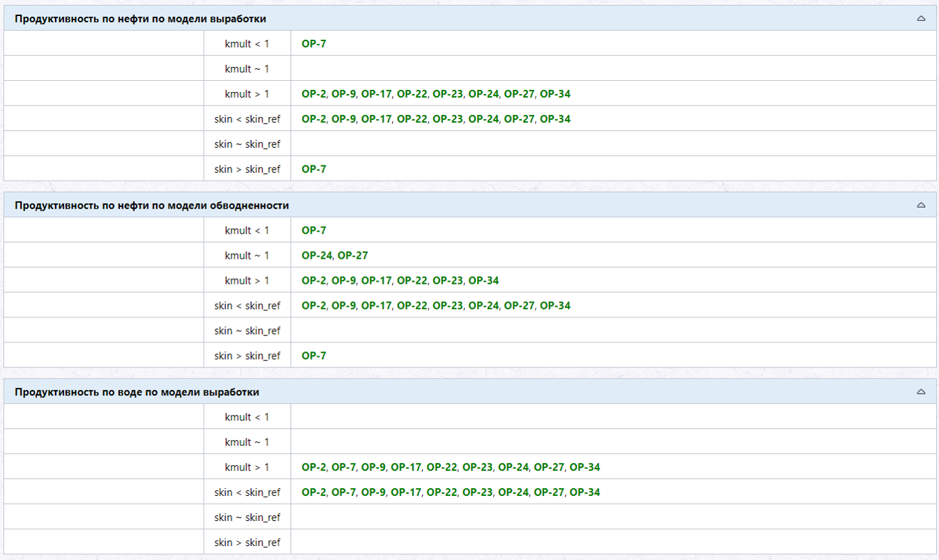Open OP-2 in нефти/выработки skin < skin_ref row
Viewport: 939px width, 560px height.
click(x=314, y=119)
